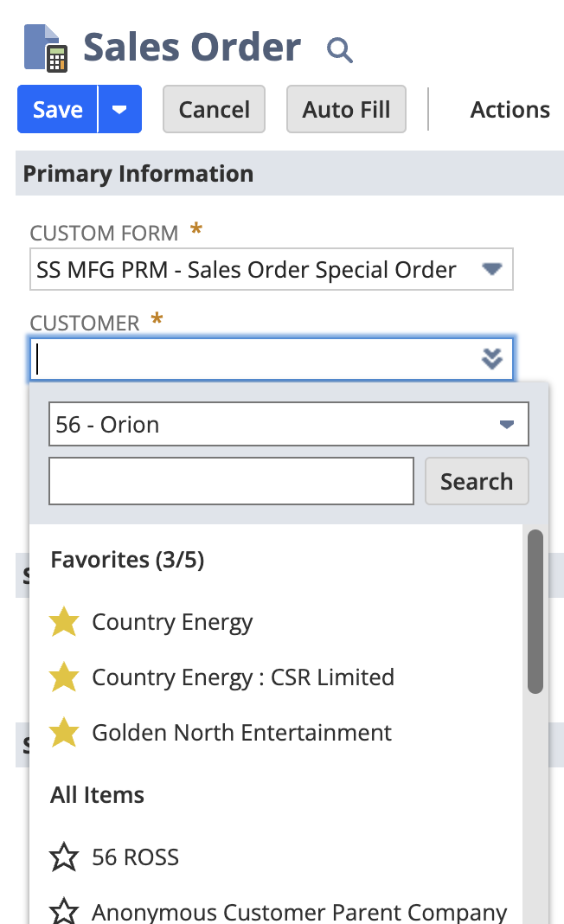Select Golden North Entertainment from the list
This screenshot has width=564, height=924.
(241, 733)
